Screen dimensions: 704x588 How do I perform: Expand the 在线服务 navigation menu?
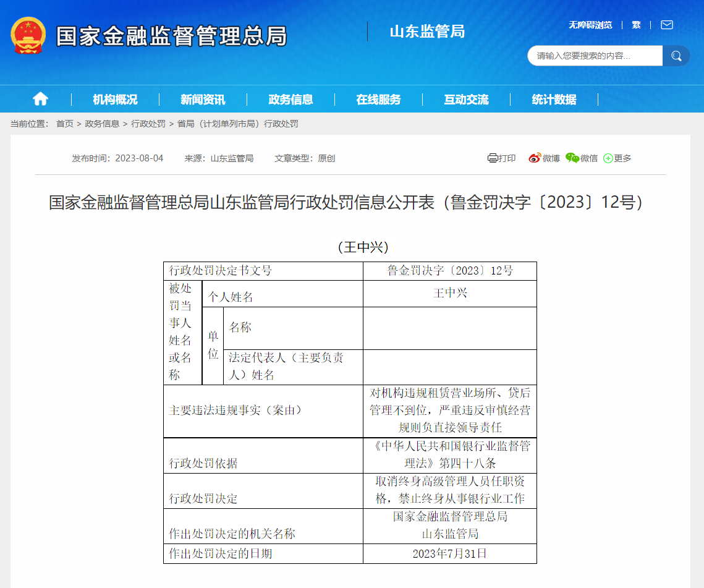tap(378, 100)
